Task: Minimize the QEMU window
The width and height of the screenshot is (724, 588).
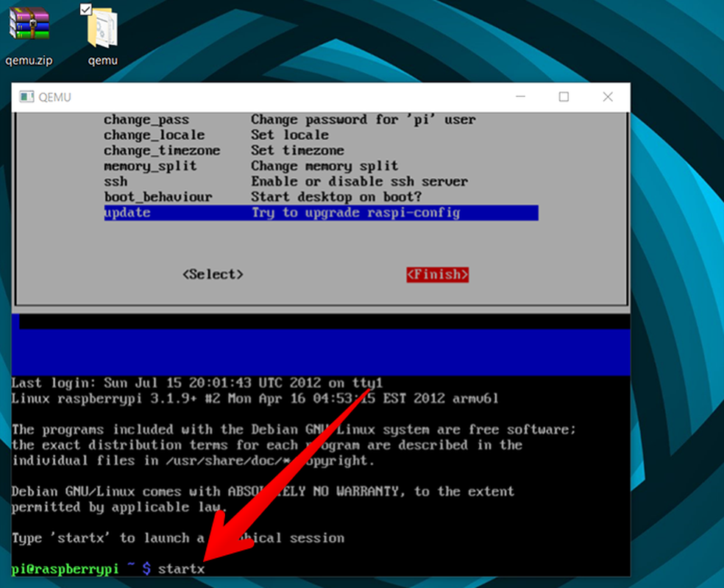Action: pos(520,96)
